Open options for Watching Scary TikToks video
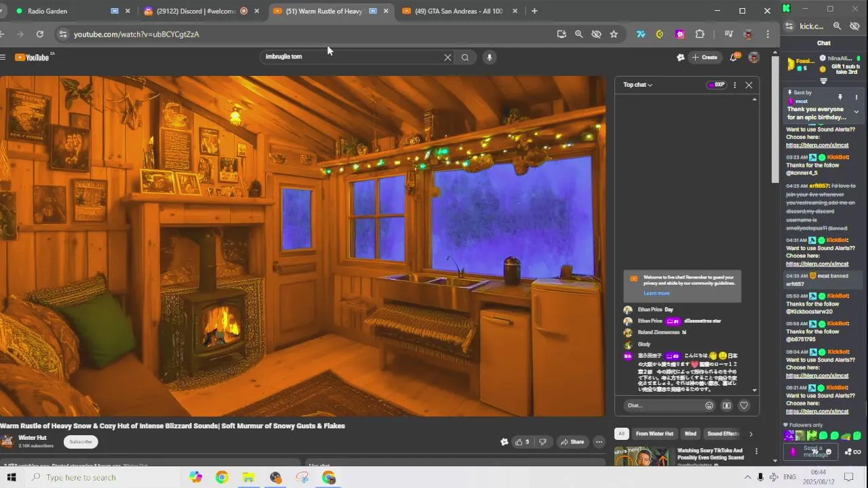Screen dimensions: 868x488 click(x=756, y=451)
